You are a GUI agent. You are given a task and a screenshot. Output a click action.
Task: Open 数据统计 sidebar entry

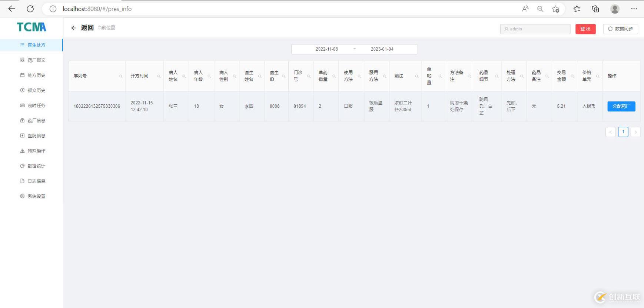tap(36, 166)
